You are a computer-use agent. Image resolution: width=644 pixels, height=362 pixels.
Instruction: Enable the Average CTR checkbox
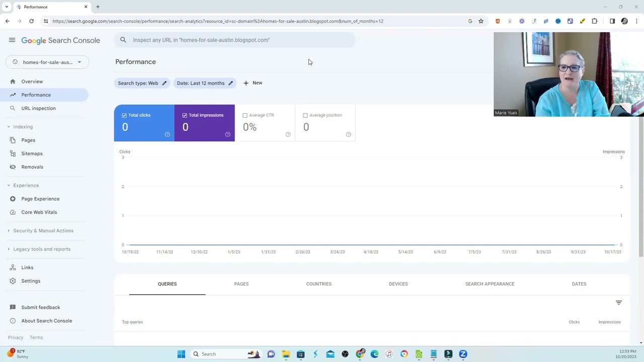[x=245, y=115]
